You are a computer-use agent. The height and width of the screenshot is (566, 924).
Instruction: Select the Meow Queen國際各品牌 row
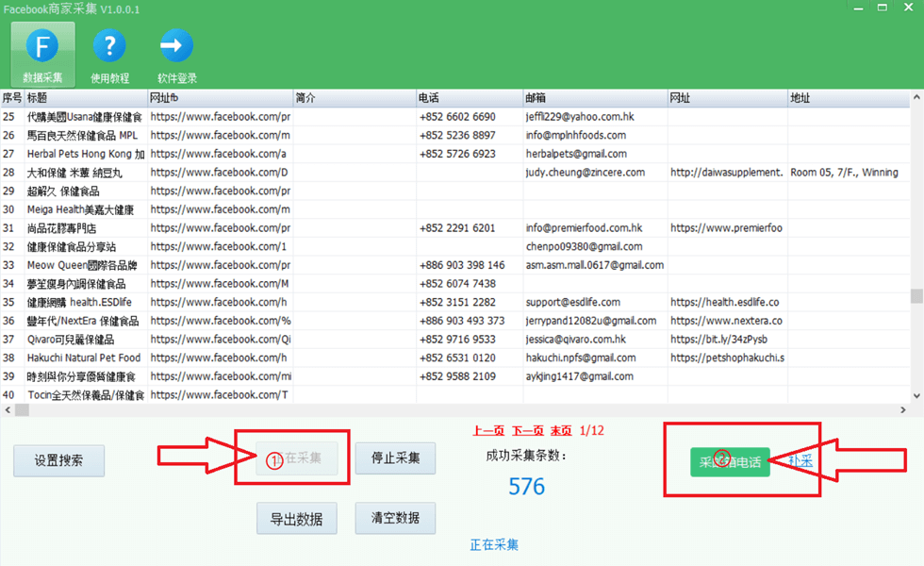tap(454, 265)
